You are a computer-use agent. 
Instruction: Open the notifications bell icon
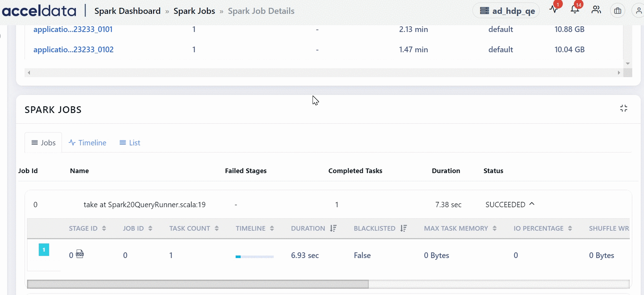(575, 10)
